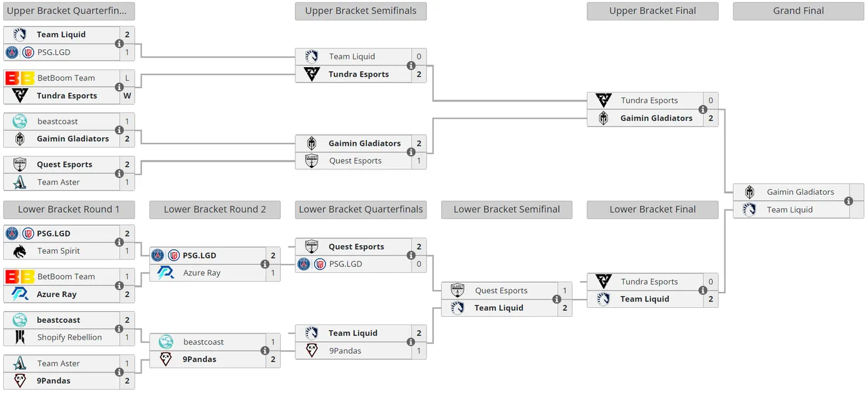Open match info for Upper Bracket Final

(x=703, y=109)
